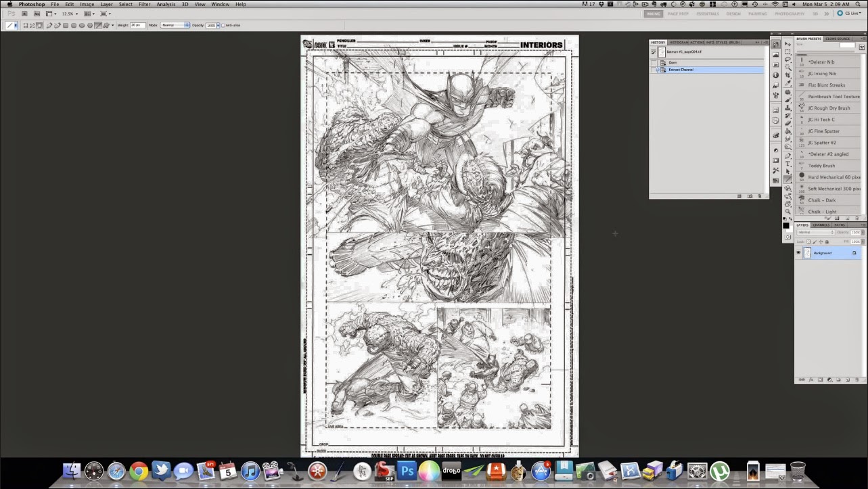Open the Mode Normal dropdown in options bar
The width and height of the screenshot is (868, 489).
[x=175, y=25]
